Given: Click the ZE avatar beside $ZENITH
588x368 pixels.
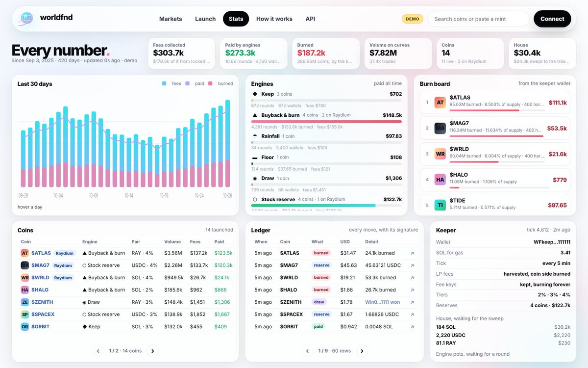Looking at the screenshot, I should (x=24, y=302).
